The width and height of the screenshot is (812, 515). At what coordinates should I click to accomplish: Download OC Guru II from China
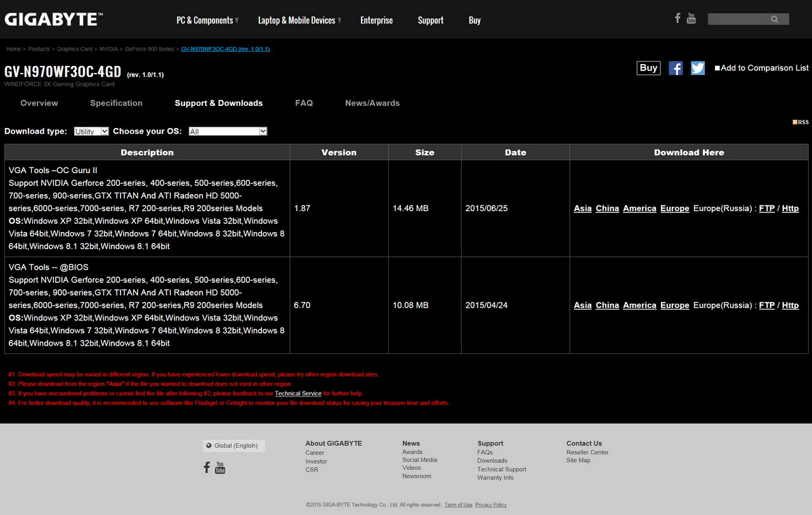[607, 208]
